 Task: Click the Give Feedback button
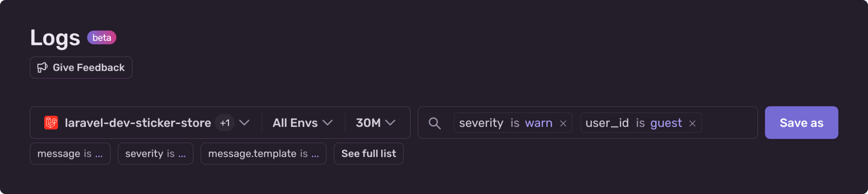point(81,68)
